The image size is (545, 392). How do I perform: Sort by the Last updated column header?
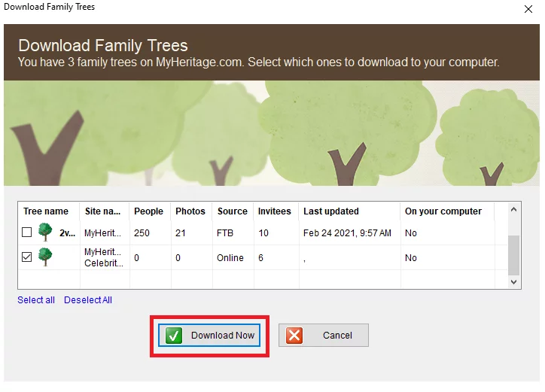click(x=350, y=211)
